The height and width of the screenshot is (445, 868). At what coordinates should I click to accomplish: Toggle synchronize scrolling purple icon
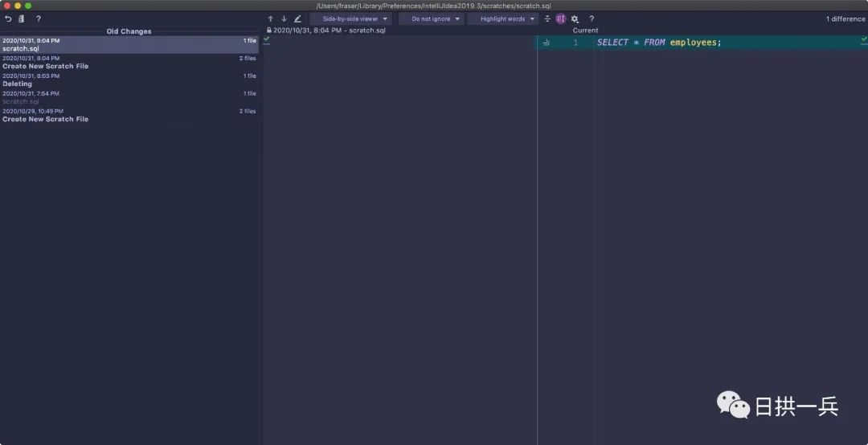pyautogui.click(x=561, y=18)
